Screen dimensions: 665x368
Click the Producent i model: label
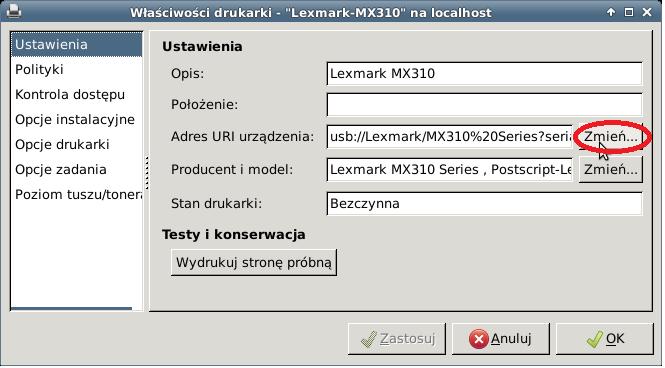click(x=232, y=170)
